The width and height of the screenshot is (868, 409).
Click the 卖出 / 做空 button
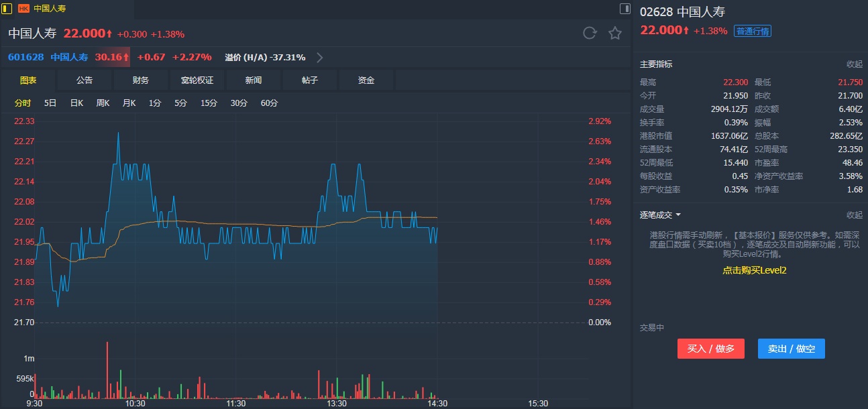[791, 349]
